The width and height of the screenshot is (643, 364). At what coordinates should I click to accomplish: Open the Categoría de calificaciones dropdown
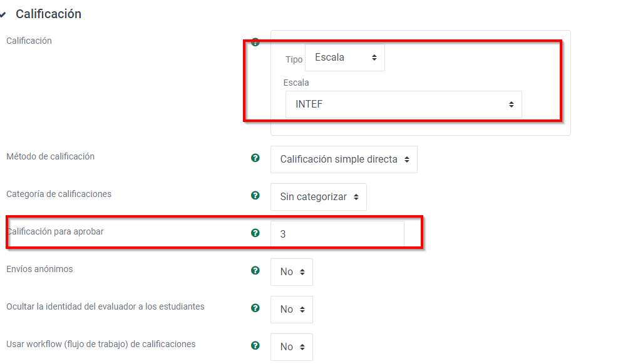pos(319,197)
